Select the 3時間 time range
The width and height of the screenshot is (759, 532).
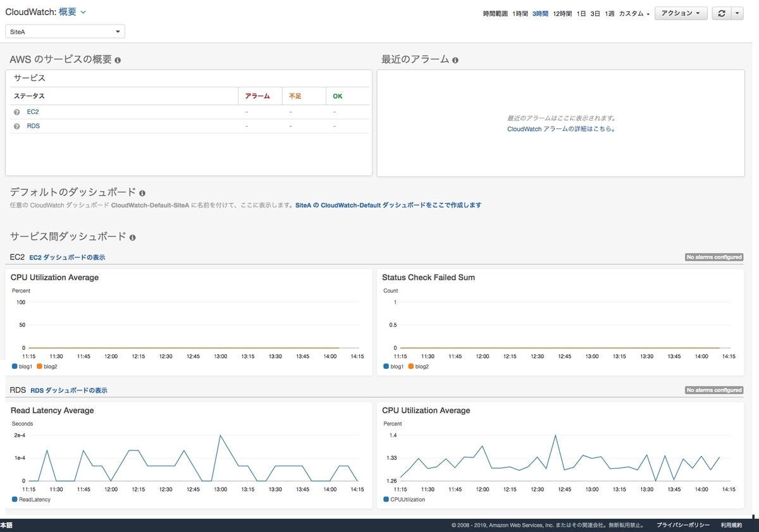coord(540,13)
